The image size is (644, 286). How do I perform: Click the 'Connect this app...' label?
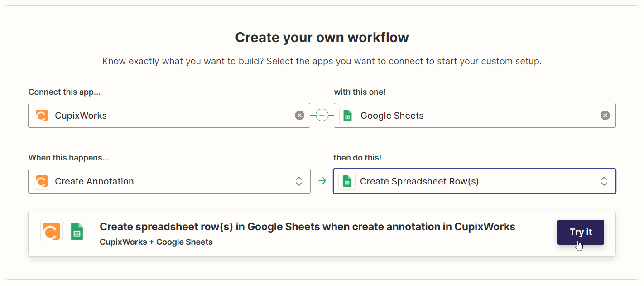point(64,92)
